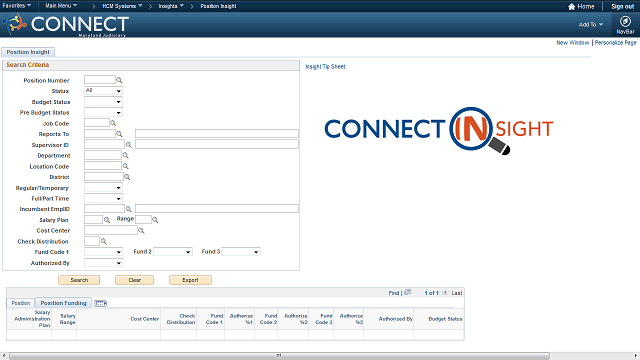Open Job Code lookup magnifier
This screenshot has width=640, height=360.
[113, 123]
